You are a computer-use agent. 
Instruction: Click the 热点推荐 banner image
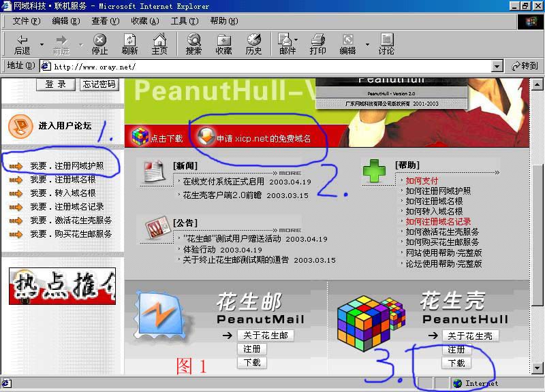tap(62, 286)
